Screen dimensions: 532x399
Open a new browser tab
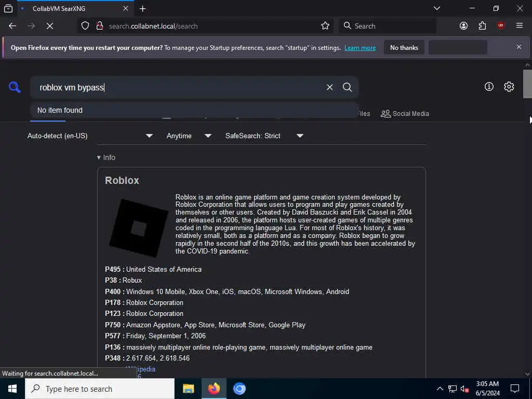coord(142,8)
